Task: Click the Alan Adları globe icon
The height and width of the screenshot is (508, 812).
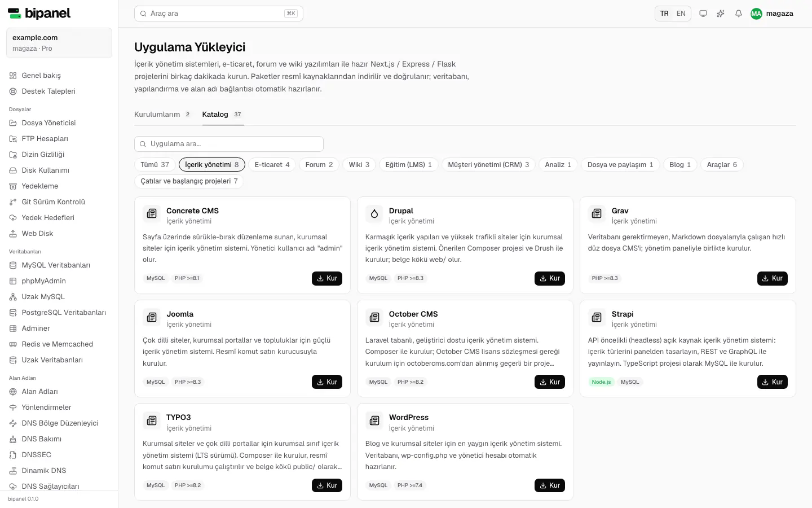Action: (13, 392)
